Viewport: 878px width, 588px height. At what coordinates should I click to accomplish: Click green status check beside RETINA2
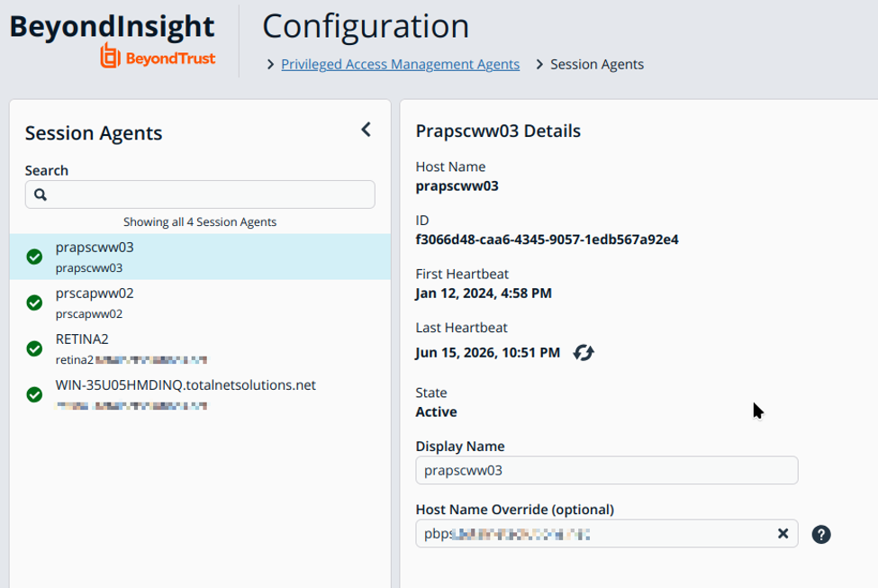(35, 348)
